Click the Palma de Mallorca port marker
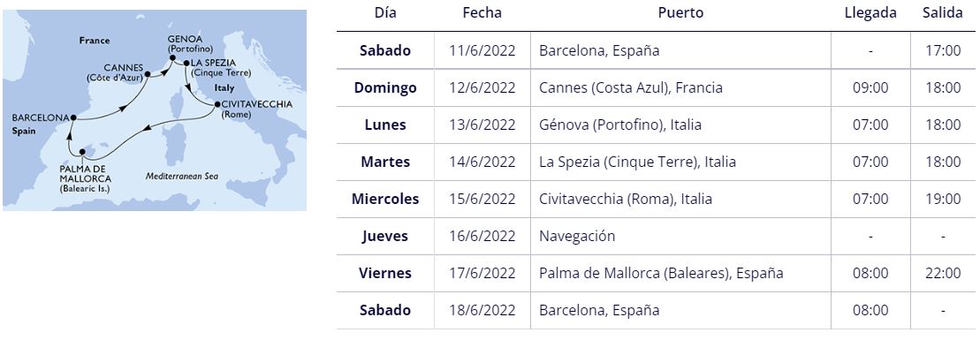 [x=82, y=151]
